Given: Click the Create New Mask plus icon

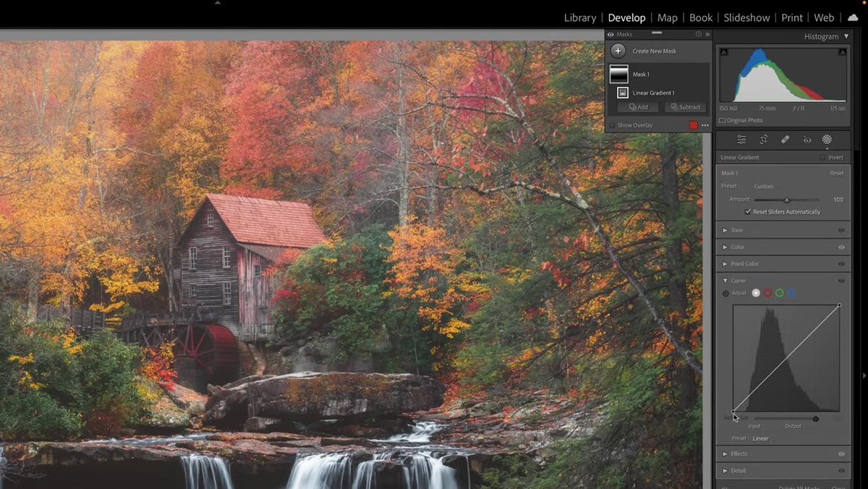Looking at the screenshot, I should [x=618, y=51].
